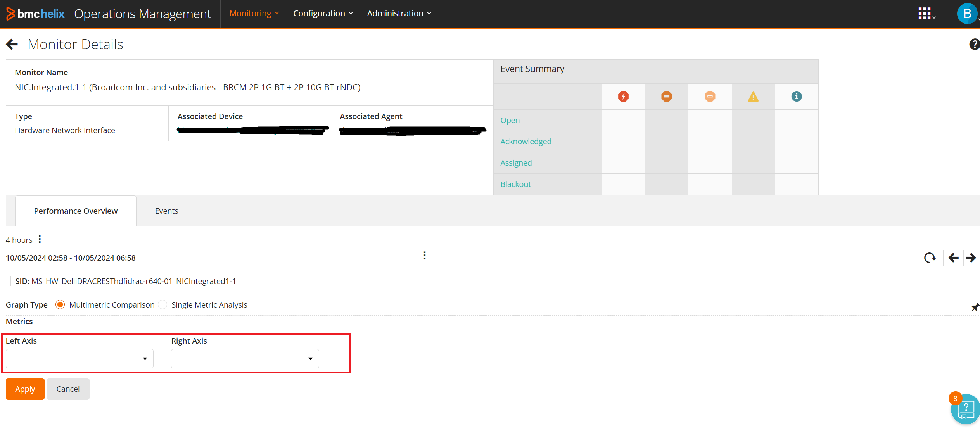Click the Apply button
This screenshot has width=980, height=446.
point(25,389)
